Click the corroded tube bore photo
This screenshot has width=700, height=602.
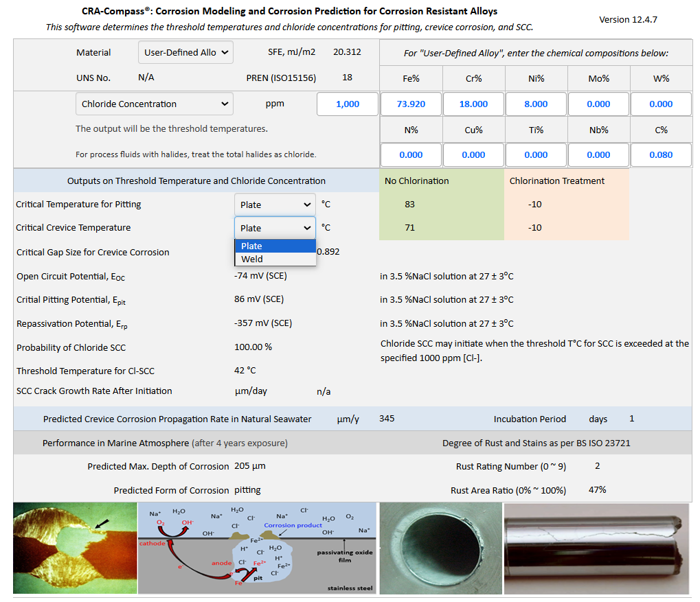(x=440, y=548)
